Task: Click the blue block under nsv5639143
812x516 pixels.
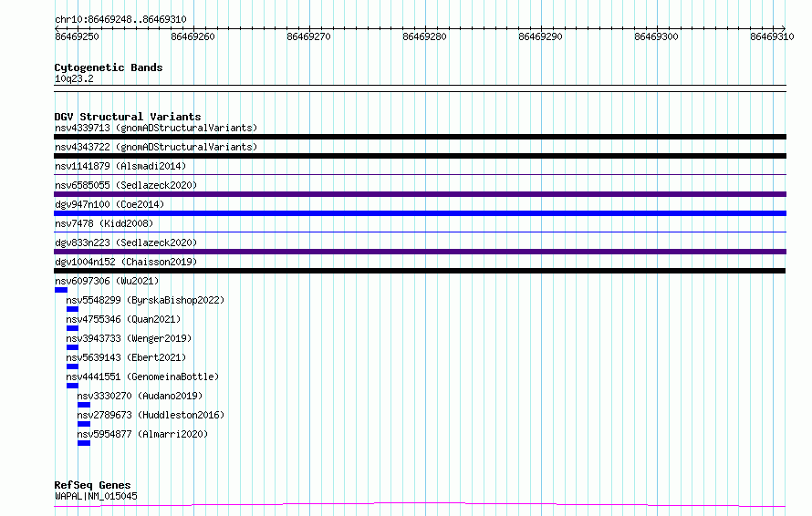Action: (x=72, y=366)
